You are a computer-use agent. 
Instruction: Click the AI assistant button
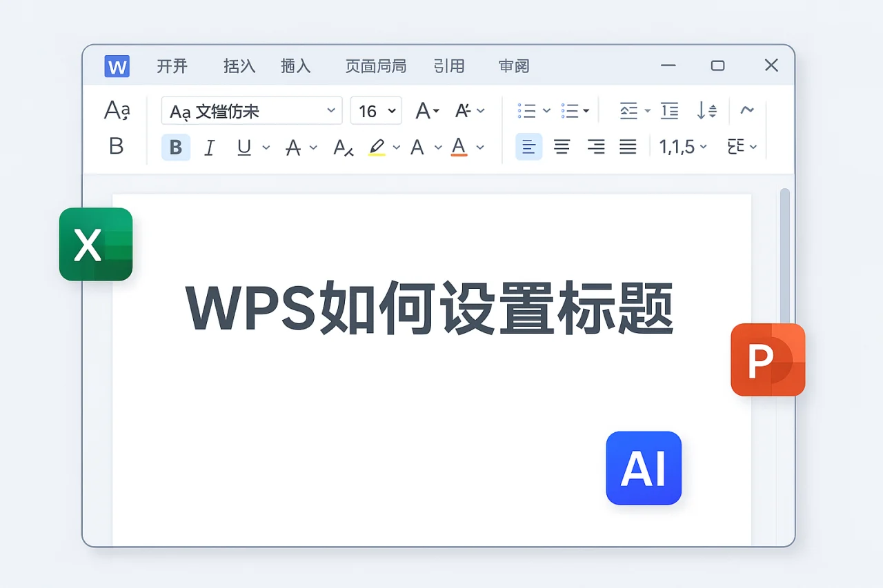pos(643,467)
